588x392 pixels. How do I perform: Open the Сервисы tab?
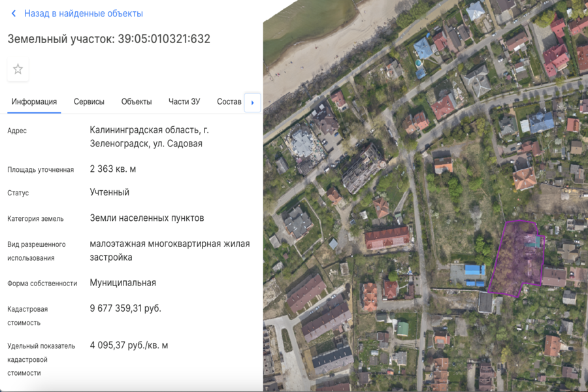pyautogui.click(x=89, y=102)
